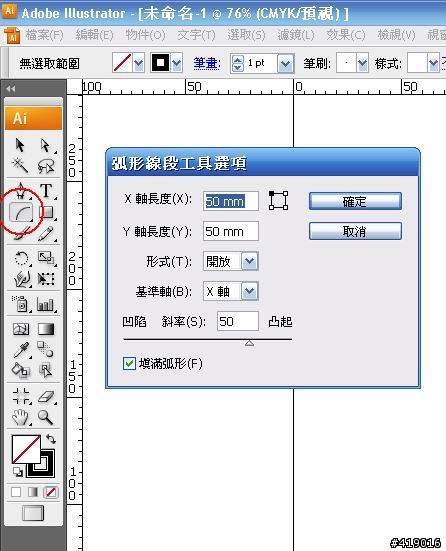Select the Mesh tool
The width and height of the screenshot is (446, 551).
click(x=21, y=329)
